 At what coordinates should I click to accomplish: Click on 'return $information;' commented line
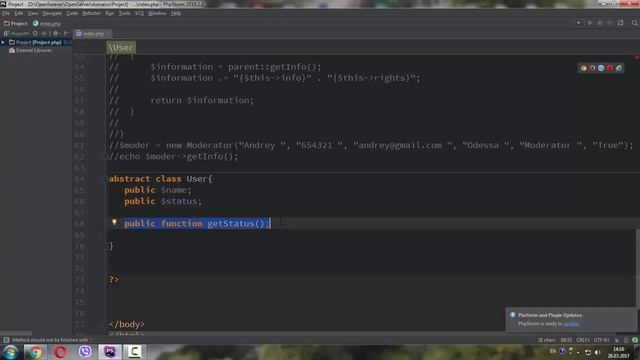point(202,100)
